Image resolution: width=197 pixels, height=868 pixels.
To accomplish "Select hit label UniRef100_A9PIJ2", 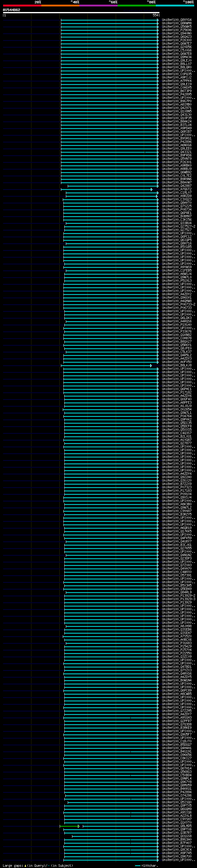I will (x=176, y=78).
